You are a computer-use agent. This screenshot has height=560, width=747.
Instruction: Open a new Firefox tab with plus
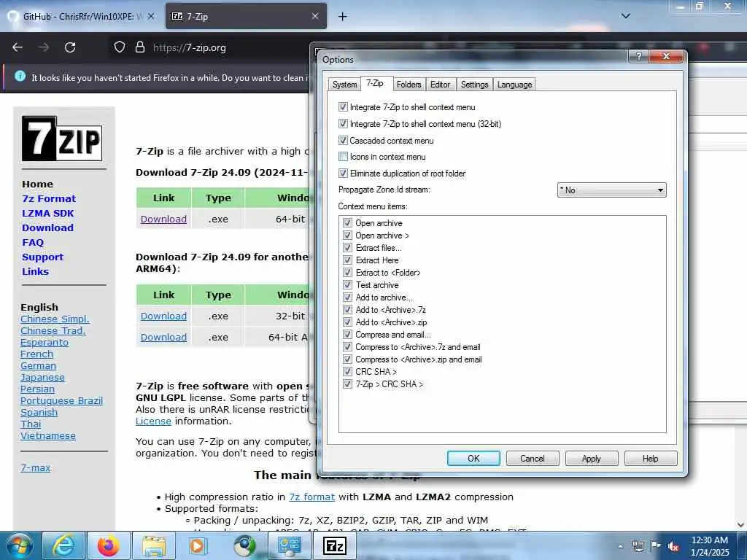click(343, 16)
